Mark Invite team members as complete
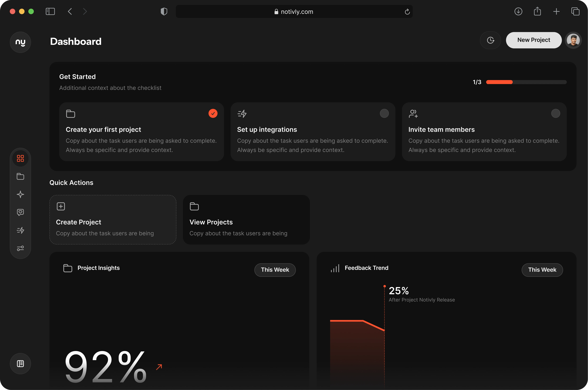The height and width of the screenshot is (390, 588). (555, 113)
